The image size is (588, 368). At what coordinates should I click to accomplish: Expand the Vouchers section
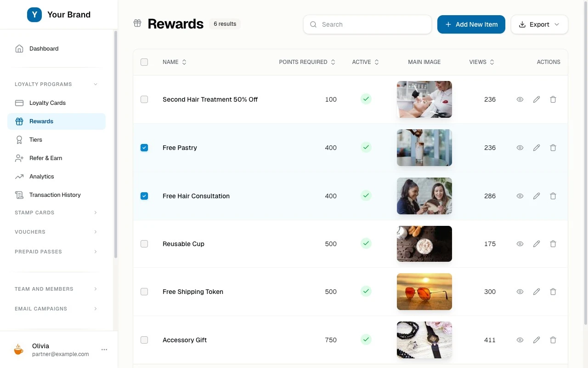click(57, 232)
